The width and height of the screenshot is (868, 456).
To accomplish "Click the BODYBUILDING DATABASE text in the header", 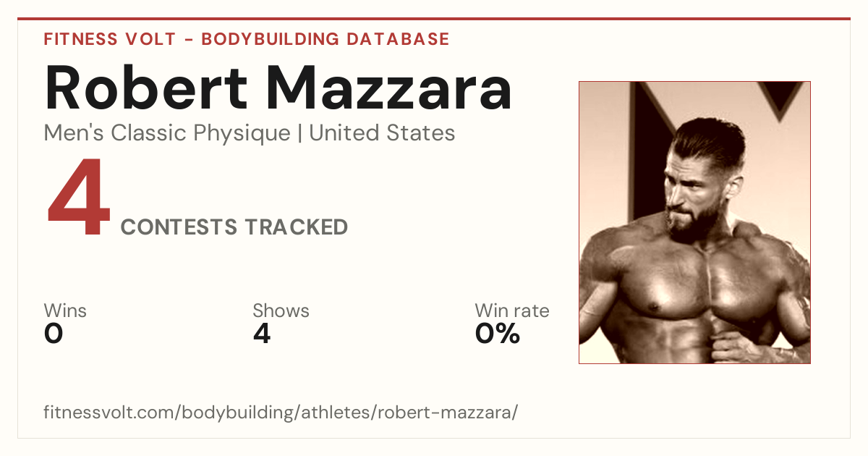I will [x=325, y=39].
